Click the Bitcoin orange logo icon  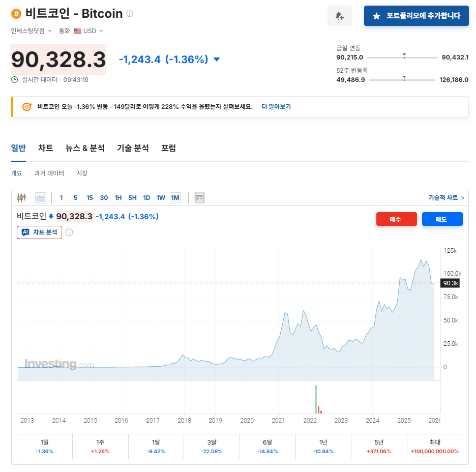(x=16, y=14)
